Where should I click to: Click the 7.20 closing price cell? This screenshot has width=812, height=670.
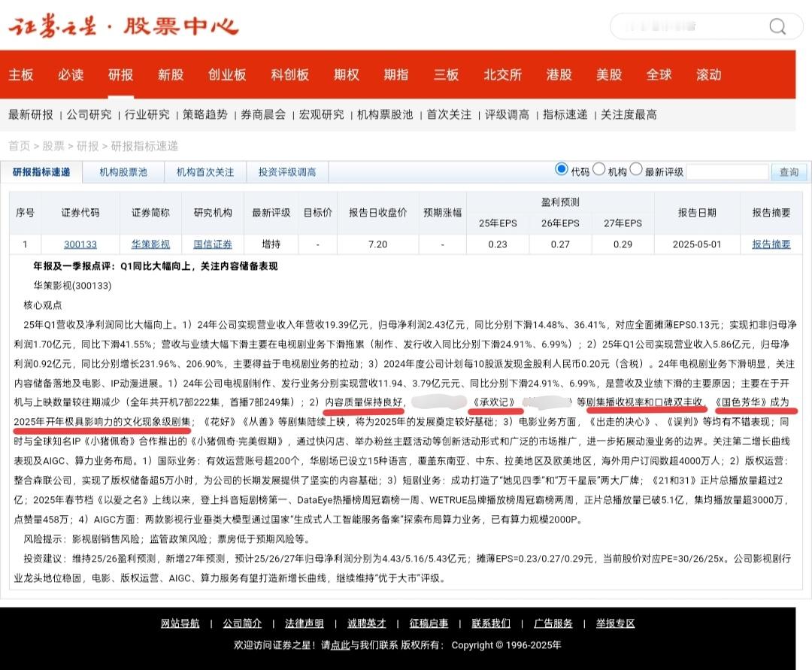(377, 244)
